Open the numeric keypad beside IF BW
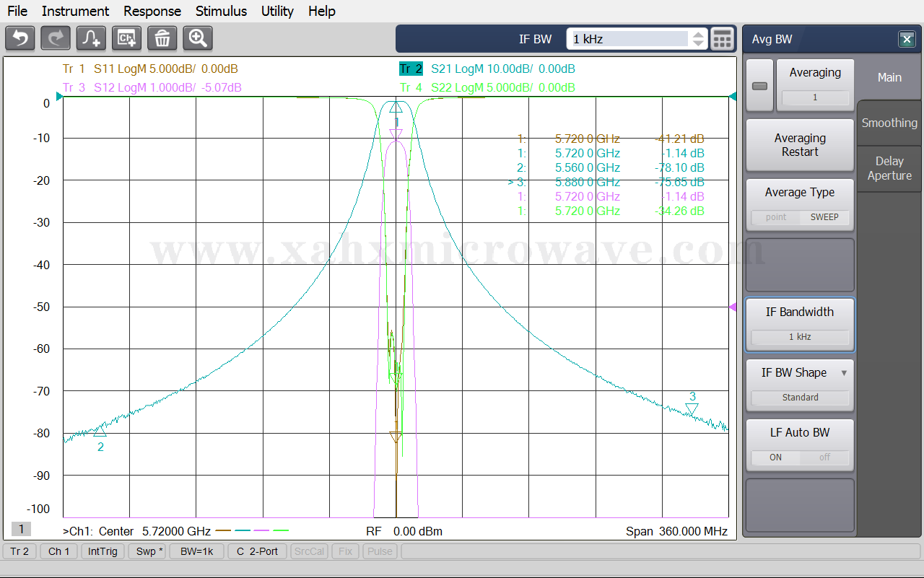The image size is (924, 578). (722, 39)
